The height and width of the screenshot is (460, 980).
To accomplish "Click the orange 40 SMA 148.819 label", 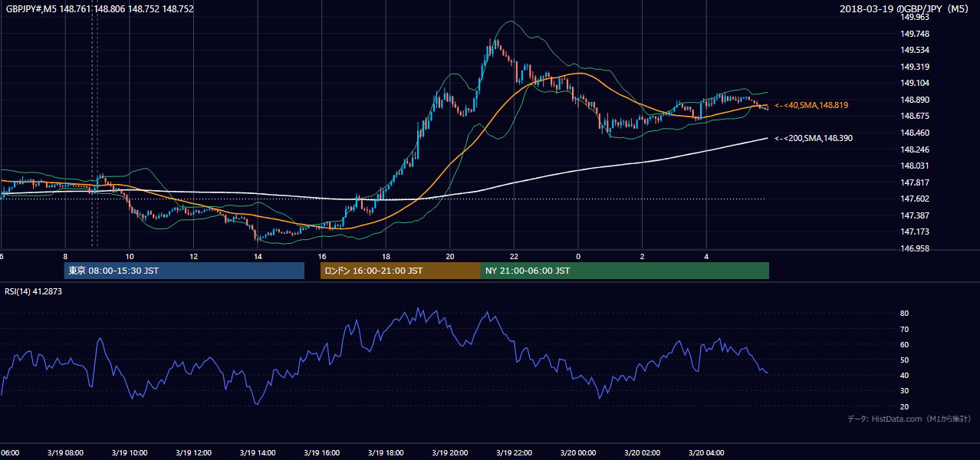I will pos(811,105).
